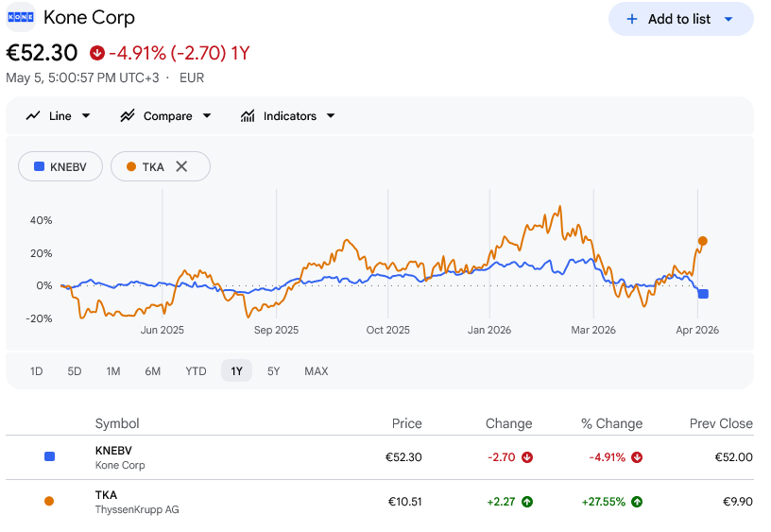771x532 pixels.
Task: Click the €9.90 prev close cell
Action: (x=738, y=502)
